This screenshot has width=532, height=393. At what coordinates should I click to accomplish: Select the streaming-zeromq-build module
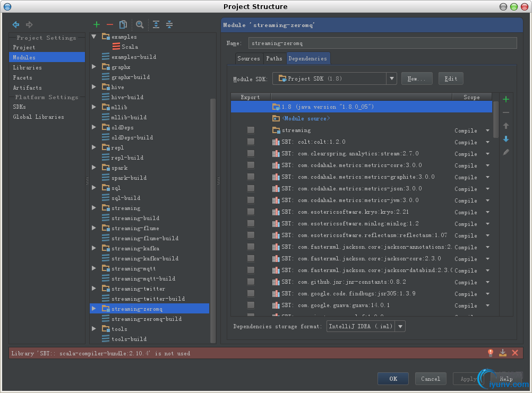[x=142, y=319]
